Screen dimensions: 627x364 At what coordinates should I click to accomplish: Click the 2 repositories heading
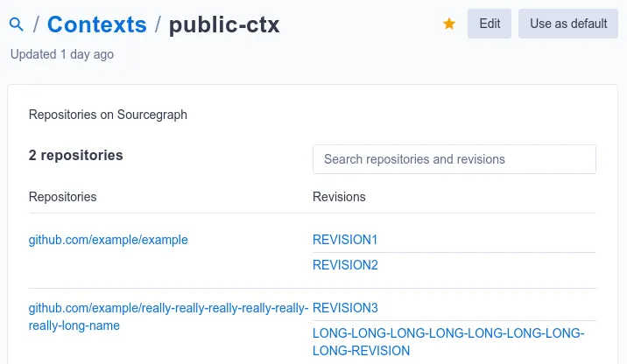[75, 155]
